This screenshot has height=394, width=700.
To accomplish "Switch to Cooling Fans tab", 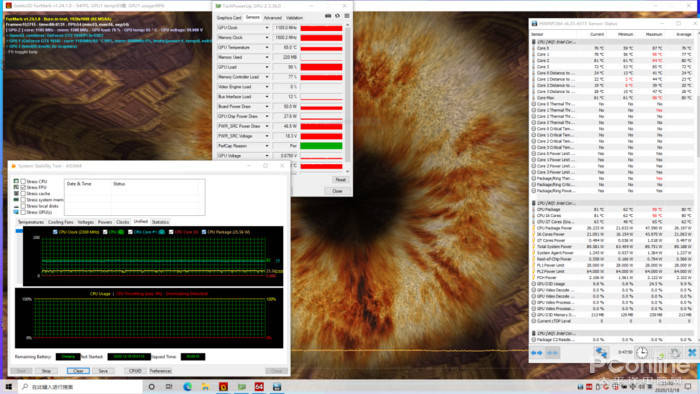I will click(x=60, y=222).
